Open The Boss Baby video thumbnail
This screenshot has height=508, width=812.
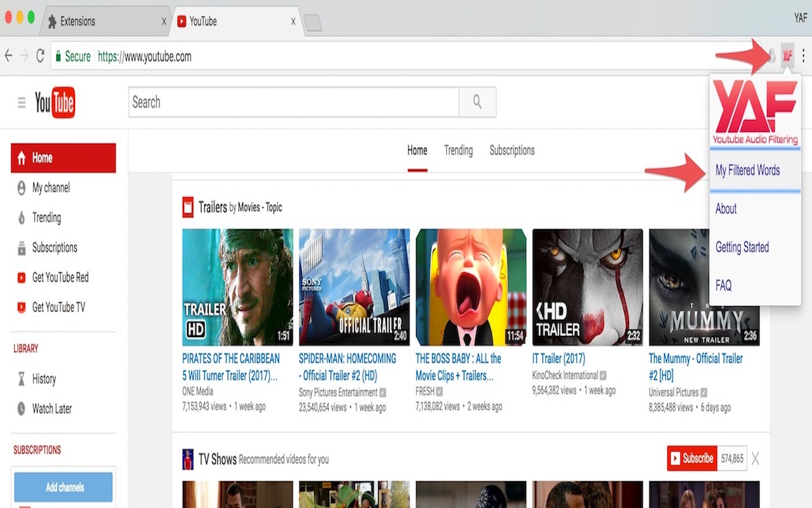[471, 287]
